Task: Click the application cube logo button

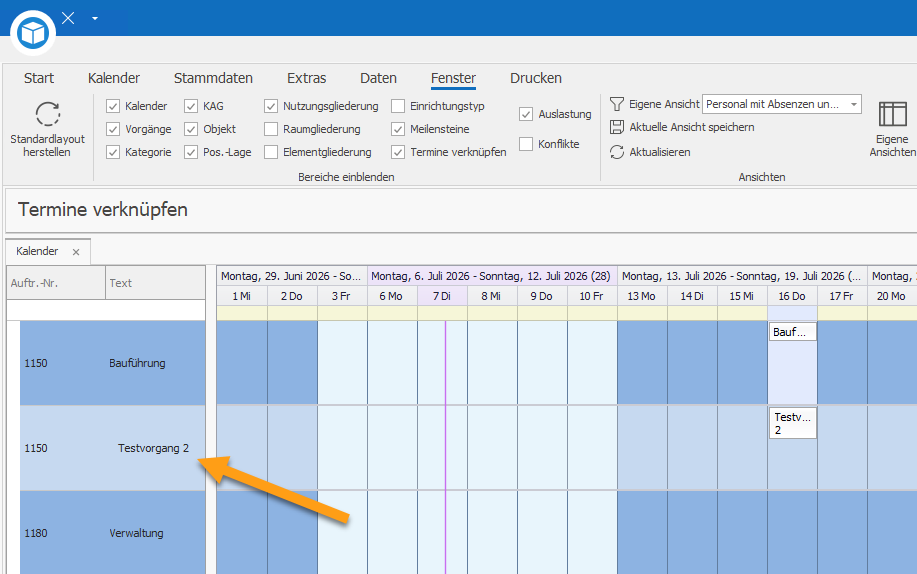Action: 33,33
